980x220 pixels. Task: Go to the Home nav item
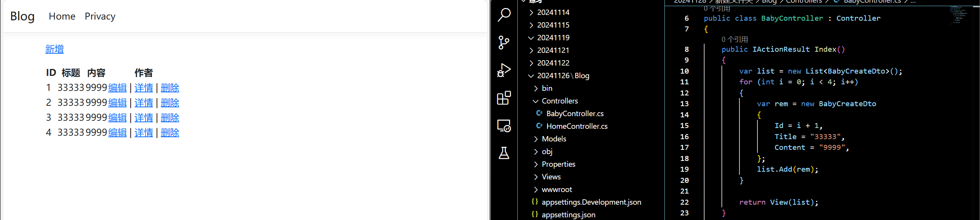pos(62,16)
